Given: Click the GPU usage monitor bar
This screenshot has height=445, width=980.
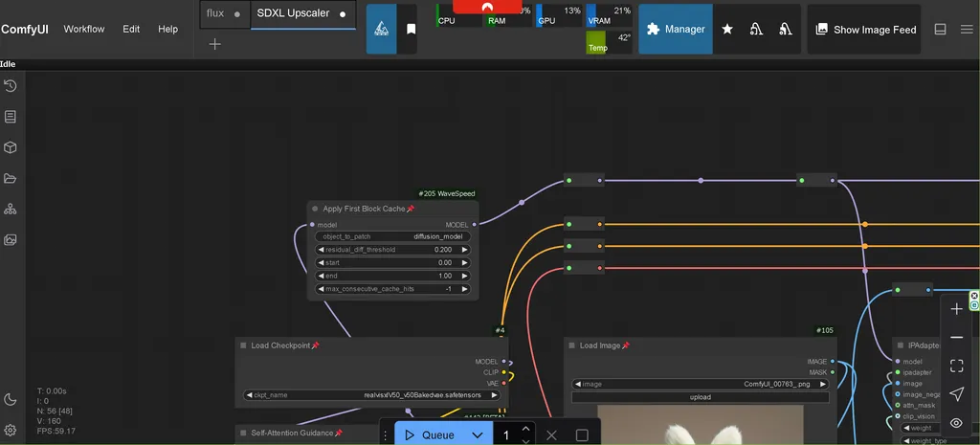Looking at the screenshot, I should tap(559, 17).
